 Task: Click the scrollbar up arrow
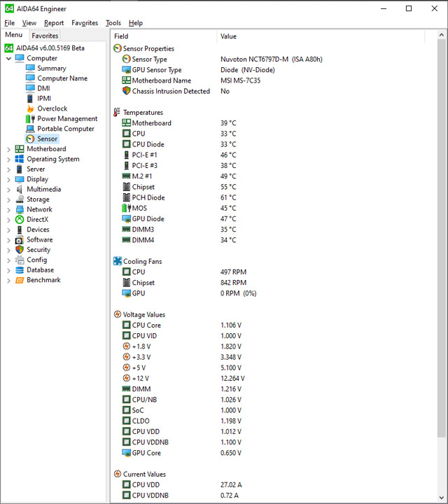[442, 35]
